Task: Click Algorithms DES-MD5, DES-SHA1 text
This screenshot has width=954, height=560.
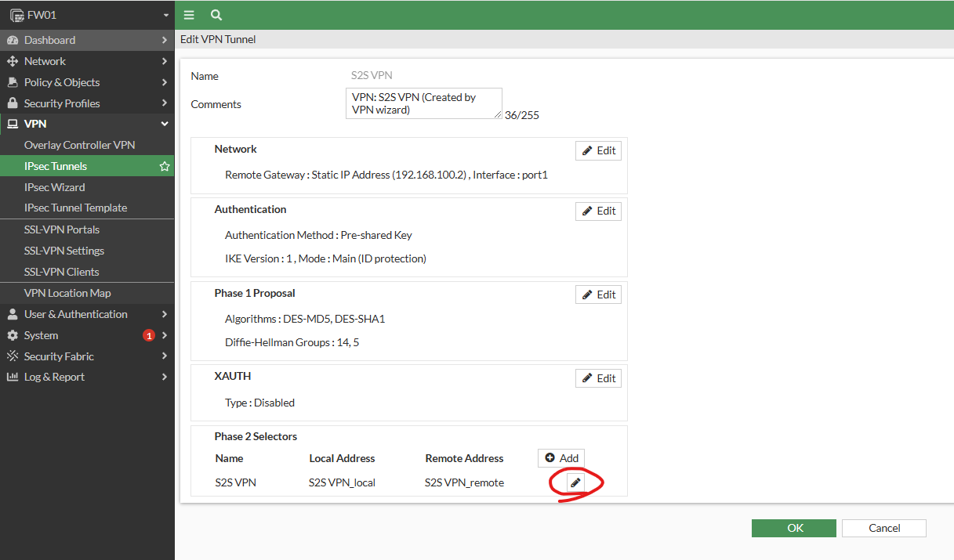Action: [x=305, y=319]
